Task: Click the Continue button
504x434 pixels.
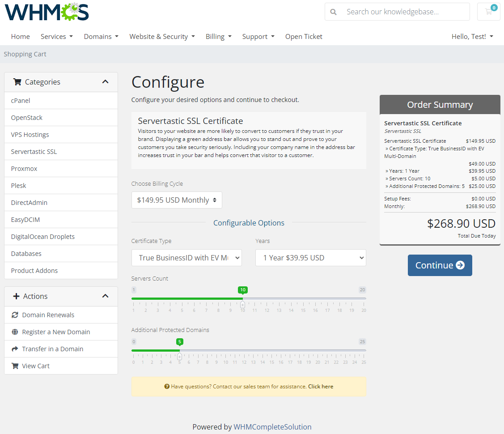Action: pyautogui.click(x=440, y=265)
